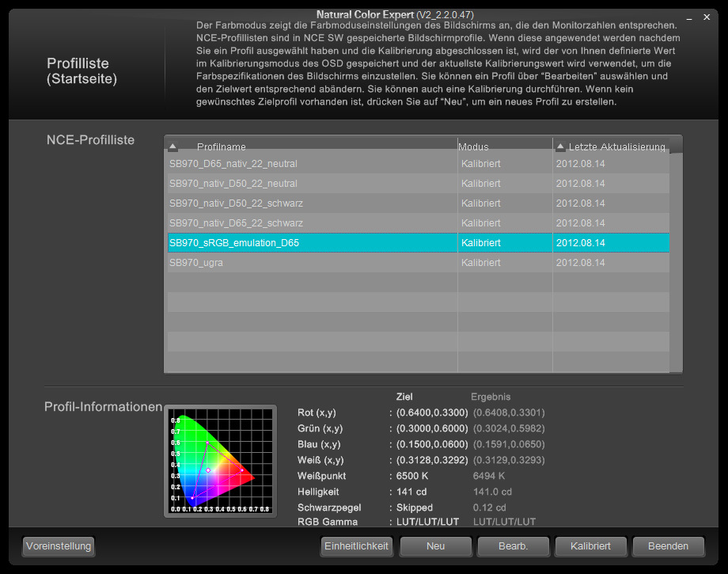Click the CIE color gamut diagram
This screenshot has height=574, width=728.
click(221, 461)
